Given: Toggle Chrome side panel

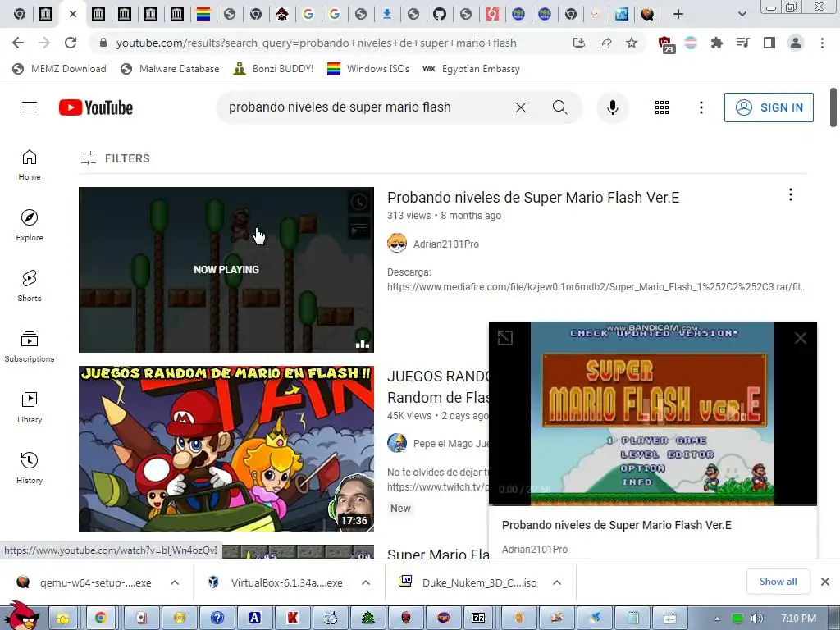Looking at the screenshot, I should (769, 43).
